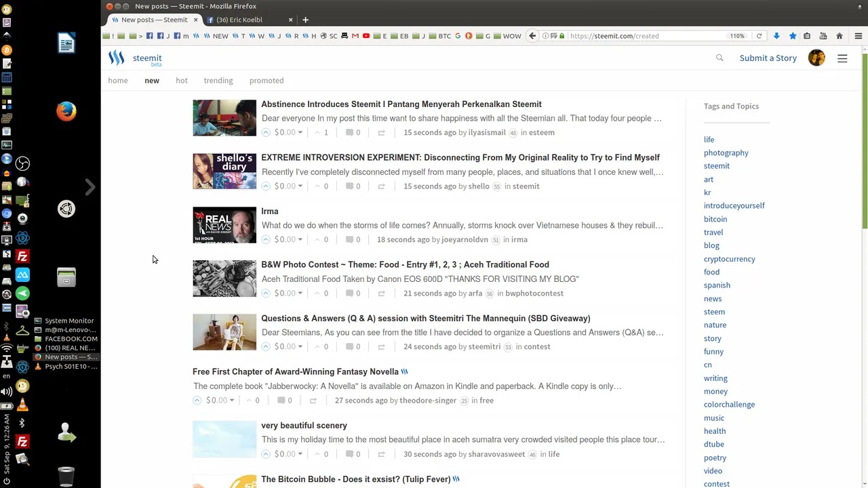The height and width of the screenshot is (488, 868).
Task: Upvote the EXTREME INTROVERSION EXPERIMENT post
Action: click(266, 186)
